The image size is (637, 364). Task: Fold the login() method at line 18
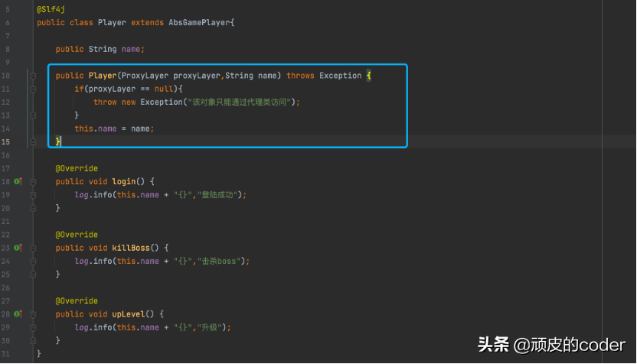[x=33, y=181]
